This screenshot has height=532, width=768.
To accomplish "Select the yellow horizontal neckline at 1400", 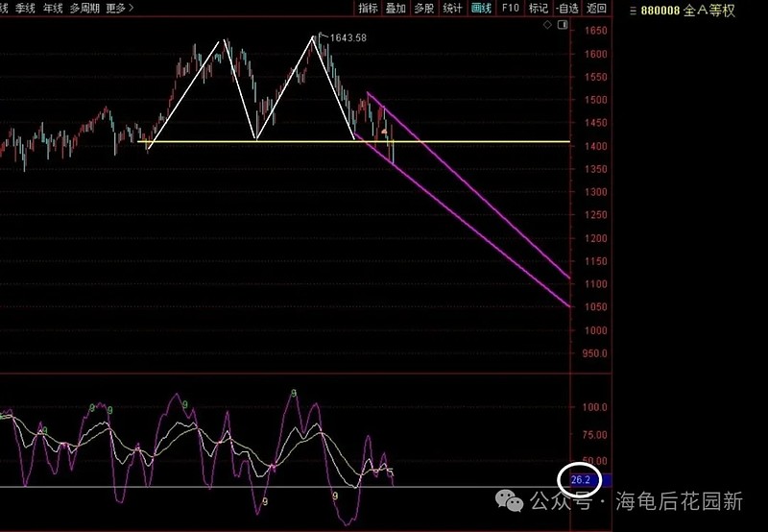I will tap(353, 141).
